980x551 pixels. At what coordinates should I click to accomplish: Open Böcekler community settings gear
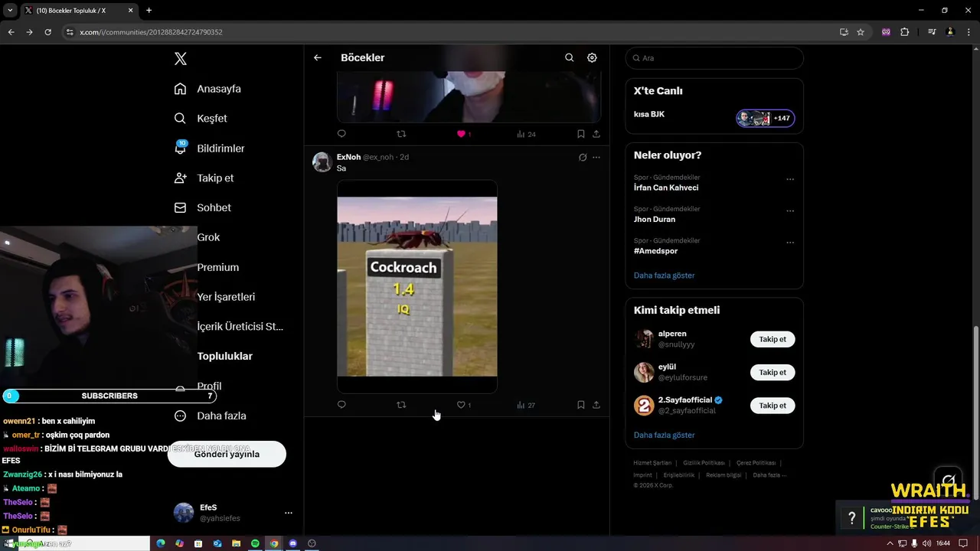click(592, 57)
